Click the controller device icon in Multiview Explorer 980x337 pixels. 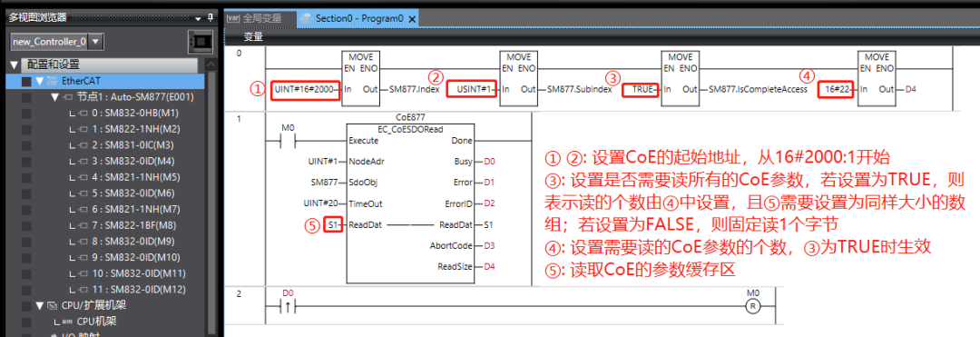coord(200,42)
